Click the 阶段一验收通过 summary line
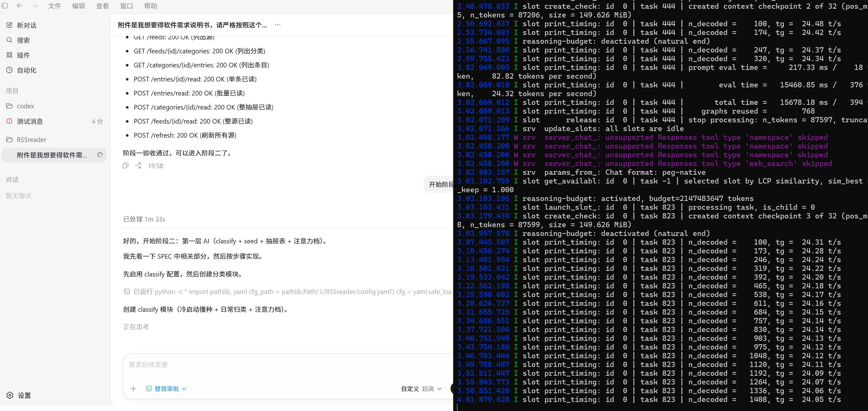 (178, 153)
